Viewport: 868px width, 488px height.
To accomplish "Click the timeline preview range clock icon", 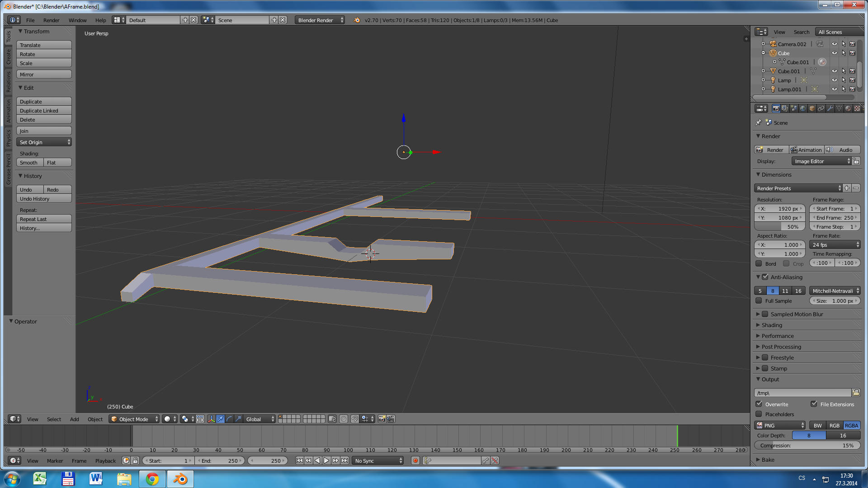I will coord(126,460).
